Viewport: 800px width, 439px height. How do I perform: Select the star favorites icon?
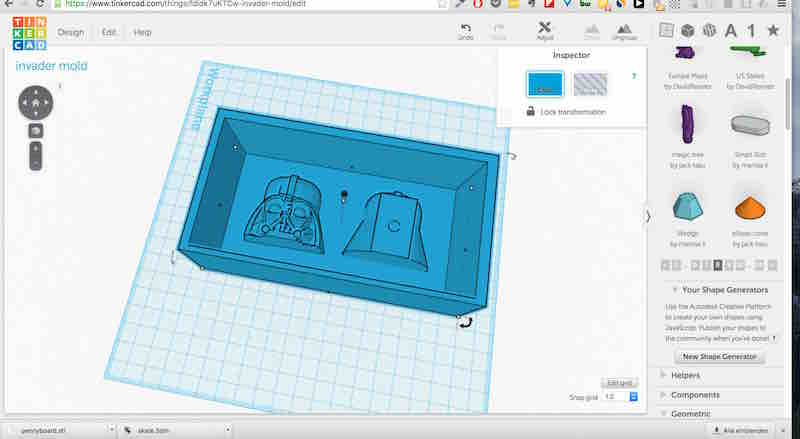[773, 31]
